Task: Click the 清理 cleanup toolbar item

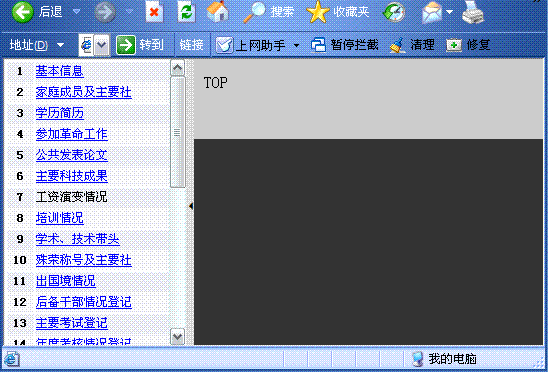Action: (x=412, y=45)
